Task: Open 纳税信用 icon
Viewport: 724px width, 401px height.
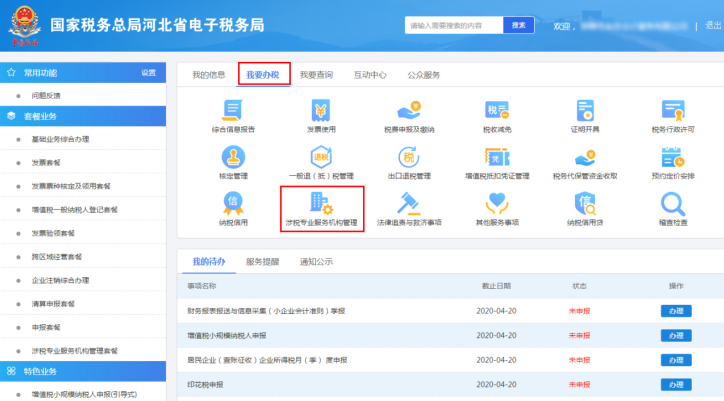Action: (233, 204)
